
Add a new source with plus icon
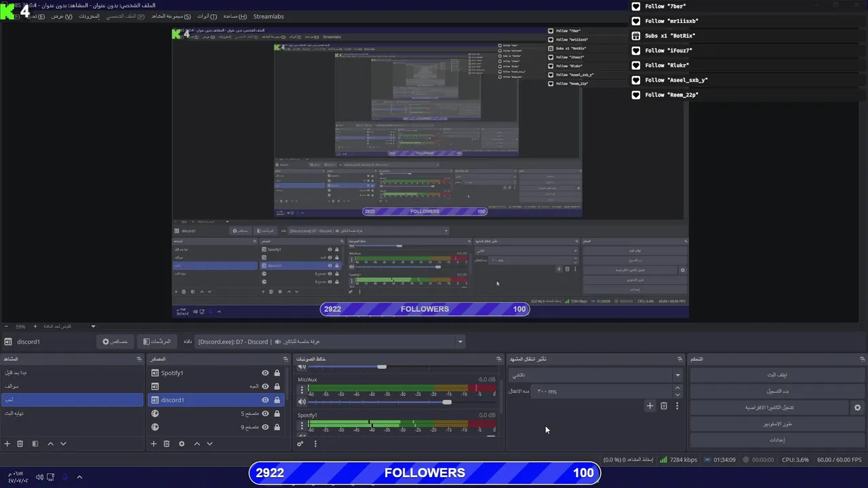tap(154, 444)
